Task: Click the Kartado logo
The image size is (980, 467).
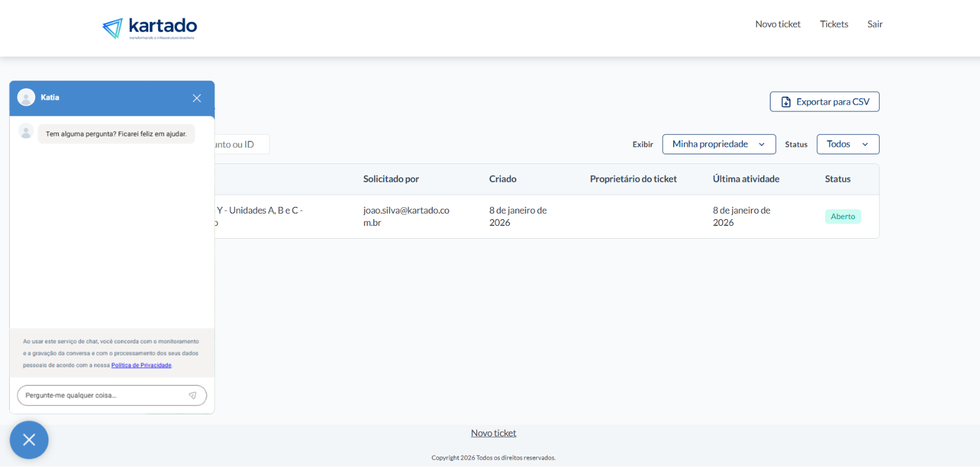Action: click(149, 28)
